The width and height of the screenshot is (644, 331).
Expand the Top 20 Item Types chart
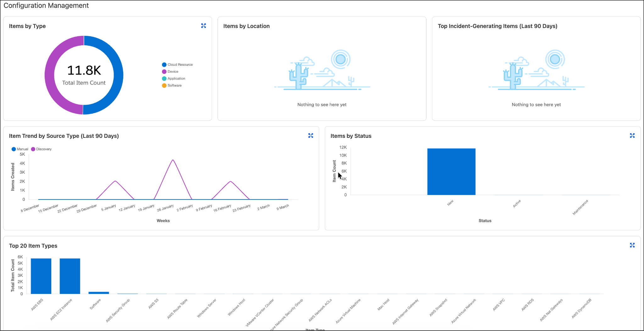coord(632,245)
